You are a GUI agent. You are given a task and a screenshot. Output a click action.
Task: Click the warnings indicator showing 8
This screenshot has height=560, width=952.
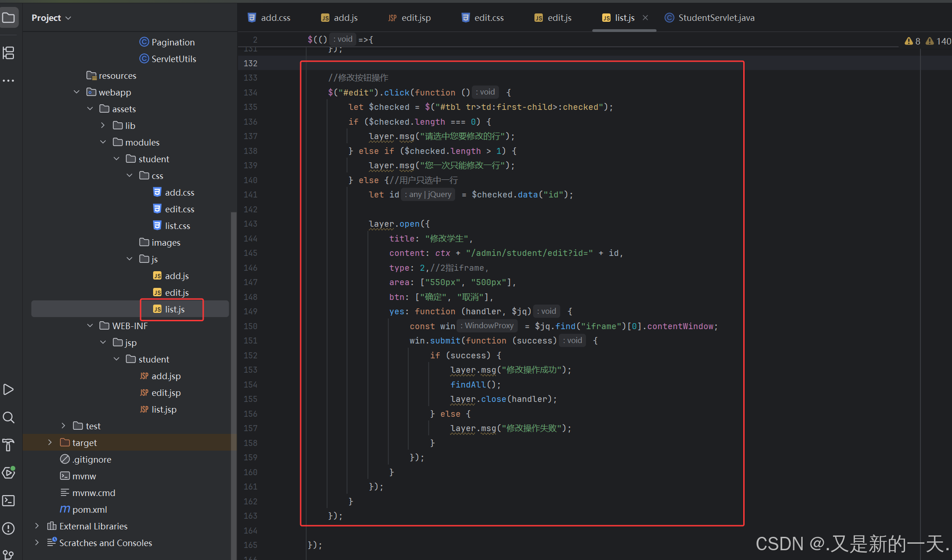coord(913,41)
